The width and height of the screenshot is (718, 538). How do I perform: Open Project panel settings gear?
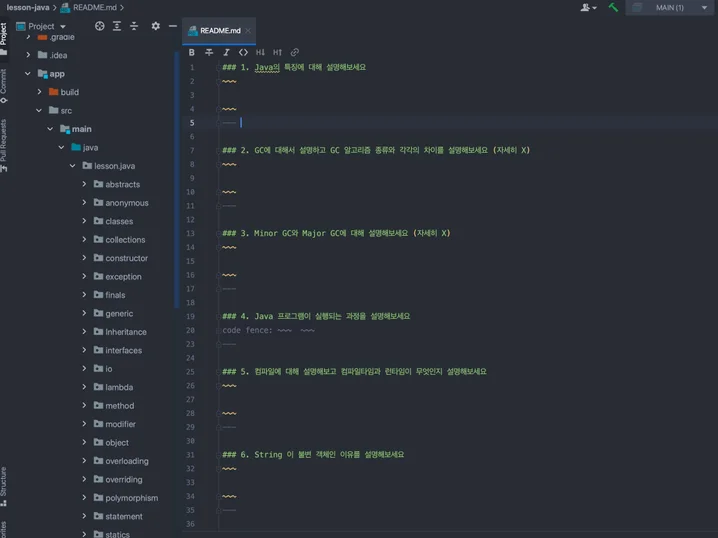point(156,26)
